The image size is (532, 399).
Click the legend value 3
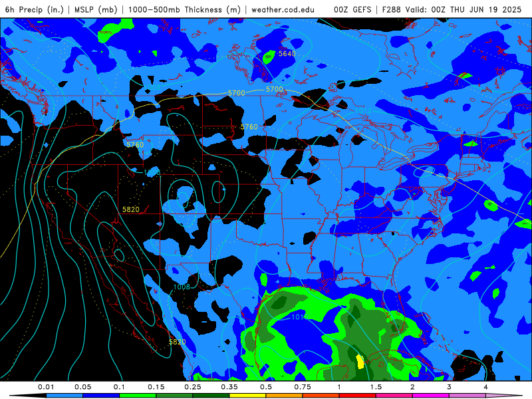[x=449, y=387]
